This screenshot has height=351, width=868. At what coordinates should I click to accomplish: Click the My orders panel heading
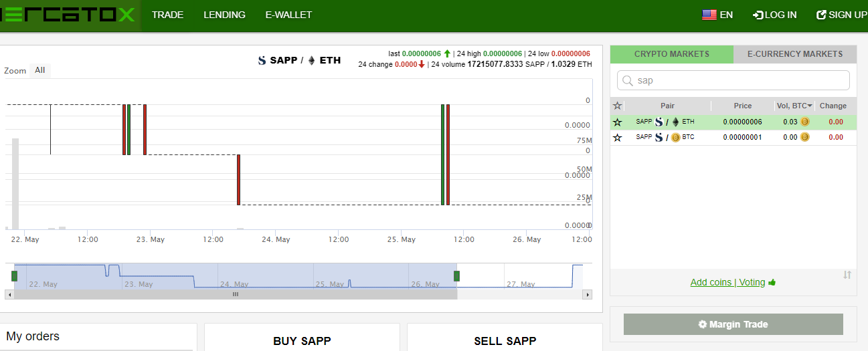point(33,336)
